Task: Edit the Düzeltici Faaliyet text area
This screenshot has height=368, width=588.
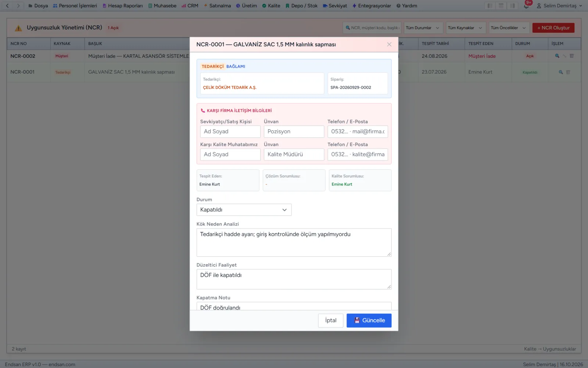Action: (294, 279)
